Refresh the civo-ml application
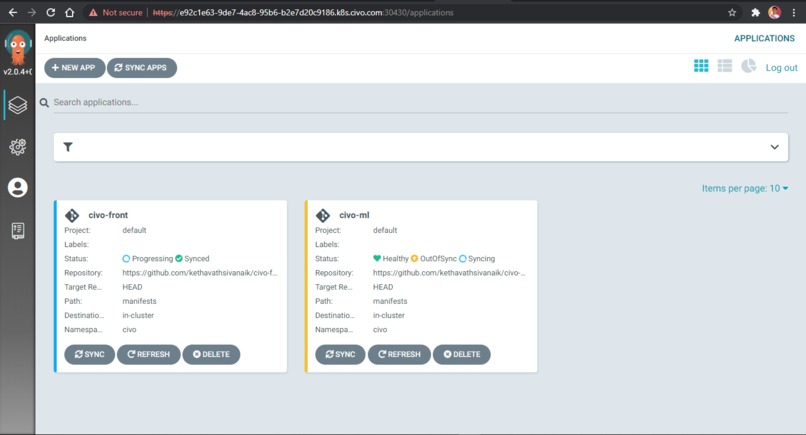Image resolution: width=806 pixels, height=435 pixels. click(399, 354)
